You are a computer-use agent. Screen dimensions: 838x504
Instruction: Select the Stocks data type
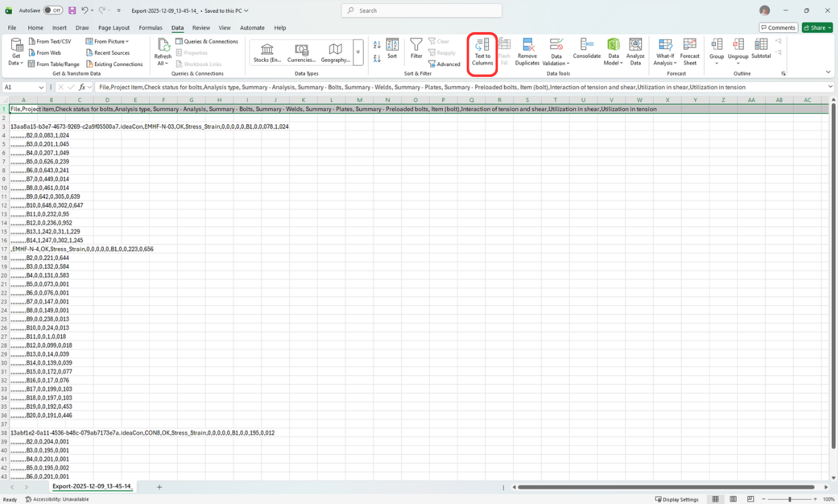pos(267,53)
